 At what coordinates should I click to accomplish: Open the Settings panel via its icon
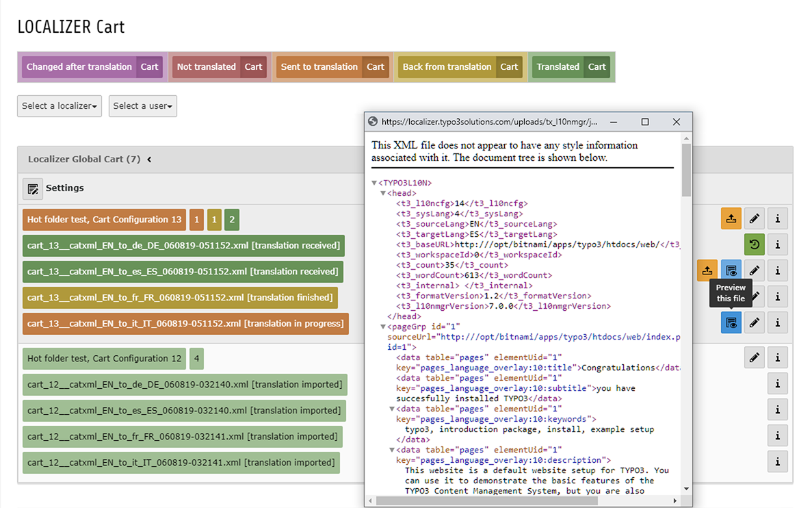[x=33, y=188]
